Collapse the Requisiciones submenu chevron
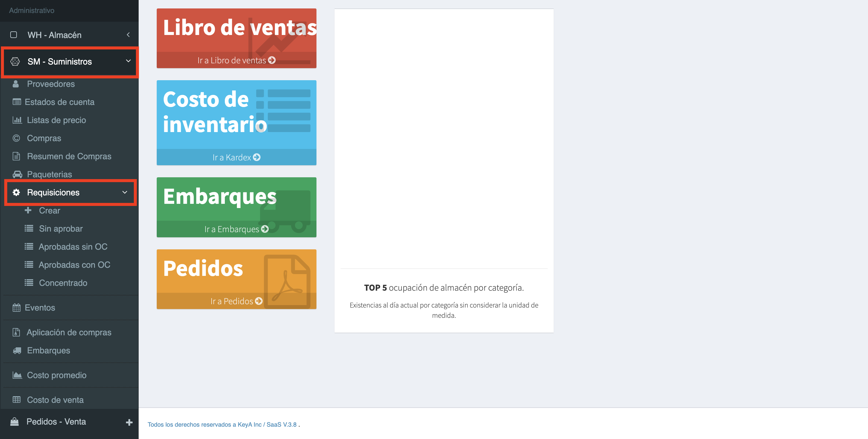This screenshot has width=868, height=439. click(x=125, y=193)
